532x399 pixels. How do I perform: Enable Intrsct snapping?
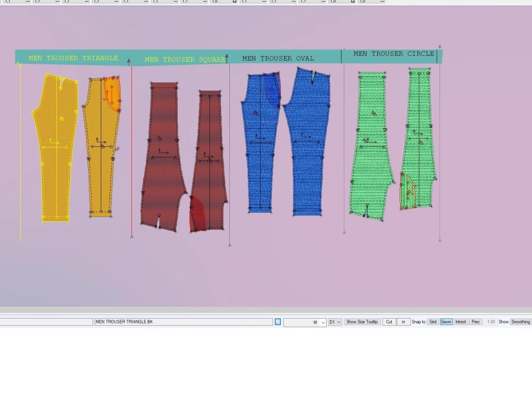pos(461,322)
